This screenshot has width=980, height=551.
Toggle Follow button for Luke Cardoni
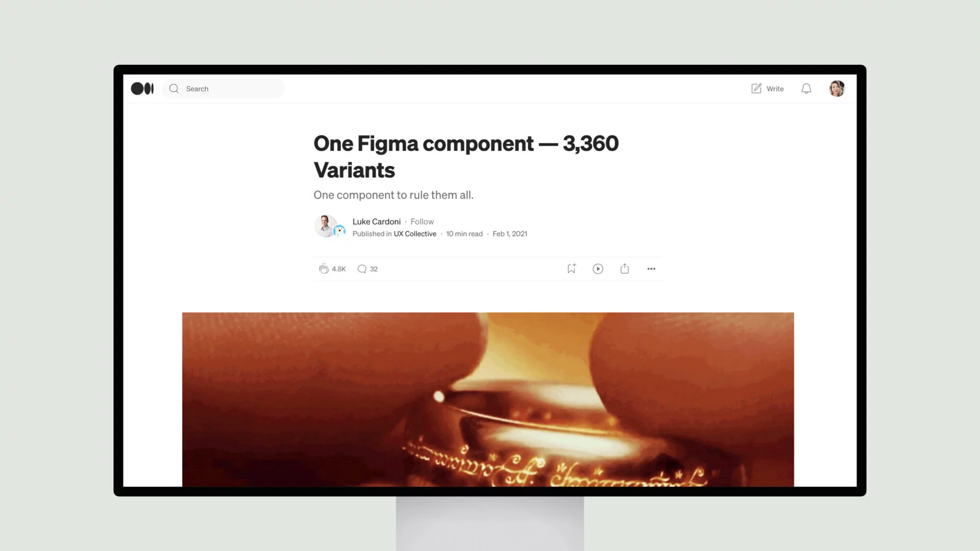(422, 221)
